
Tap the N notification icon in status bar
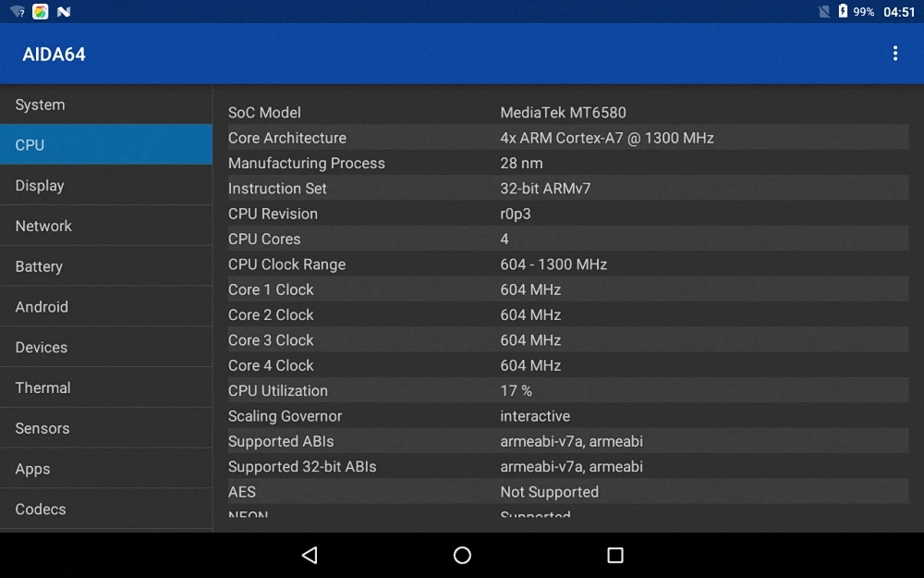pyautogui.click(x=64, y=11)
